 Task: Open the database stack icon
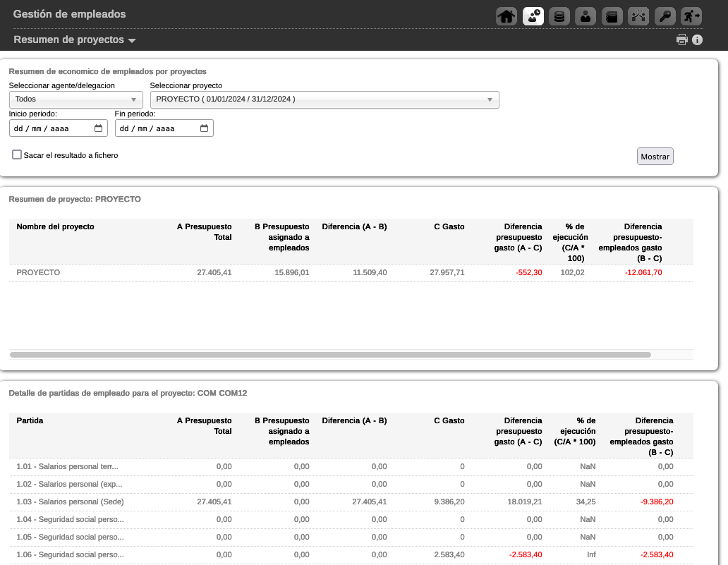coord(559,16)
